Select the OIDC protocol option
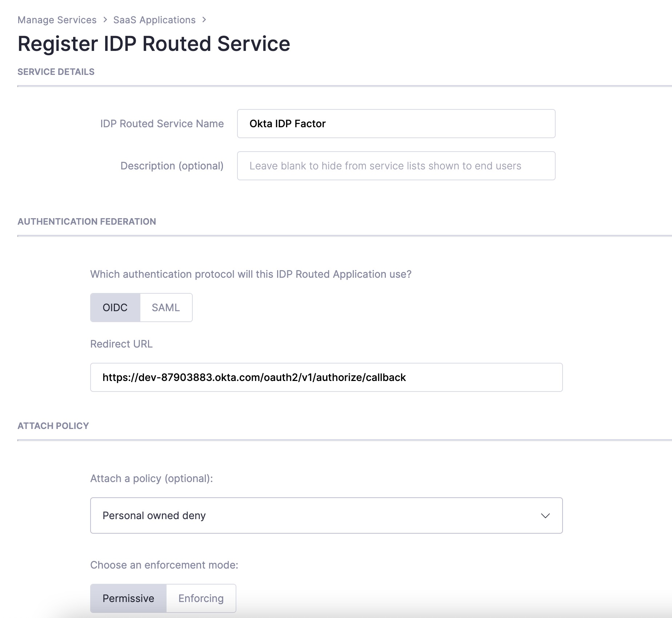The image size is (672, 618). click(115, 308)
